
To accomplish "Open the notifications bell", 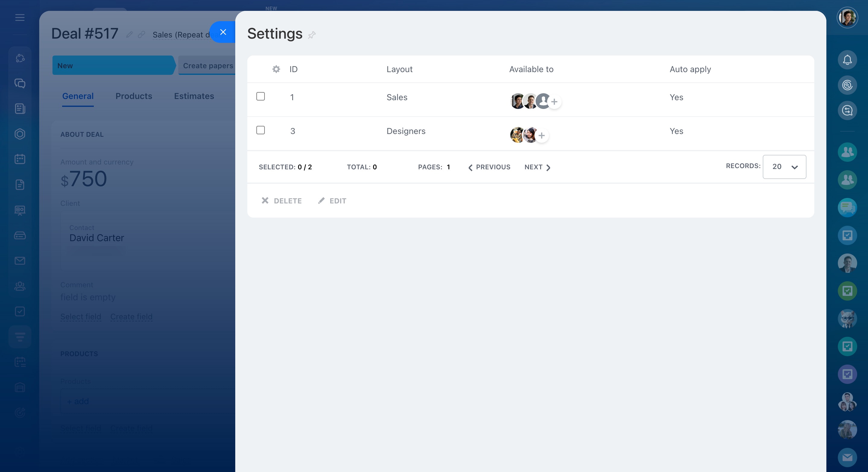I will coord(847,60).
